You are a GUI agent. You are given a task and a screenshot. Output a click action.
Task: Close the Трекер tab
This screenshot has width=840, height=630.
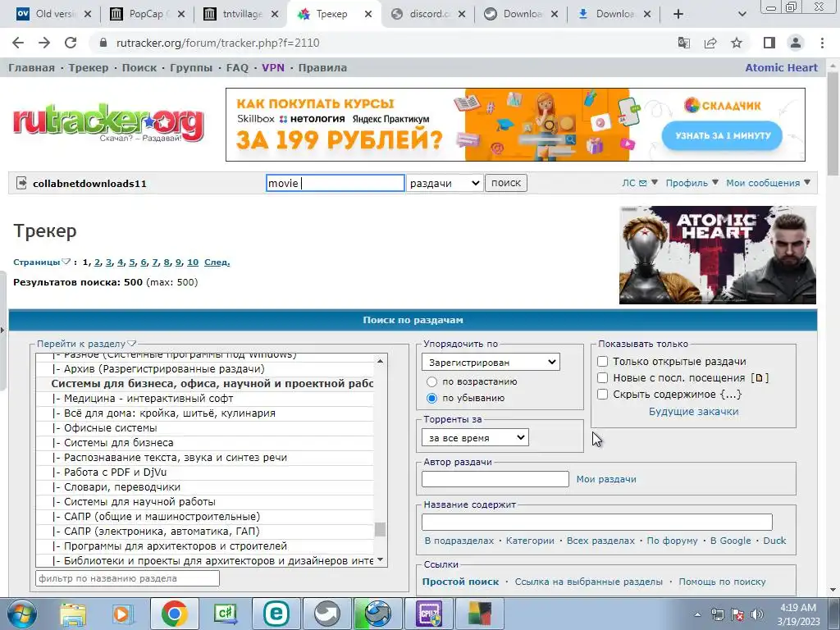(368, 15)
